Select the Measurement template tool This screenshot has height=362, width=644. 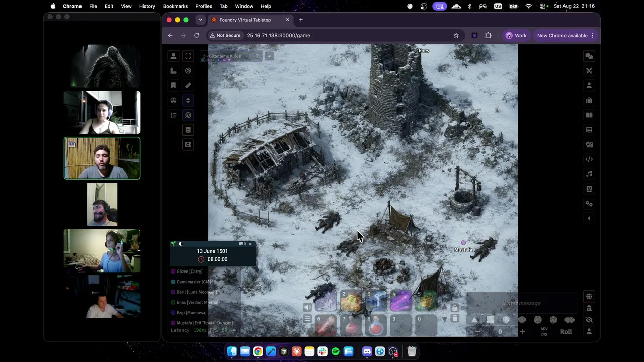tap(173, 71)
